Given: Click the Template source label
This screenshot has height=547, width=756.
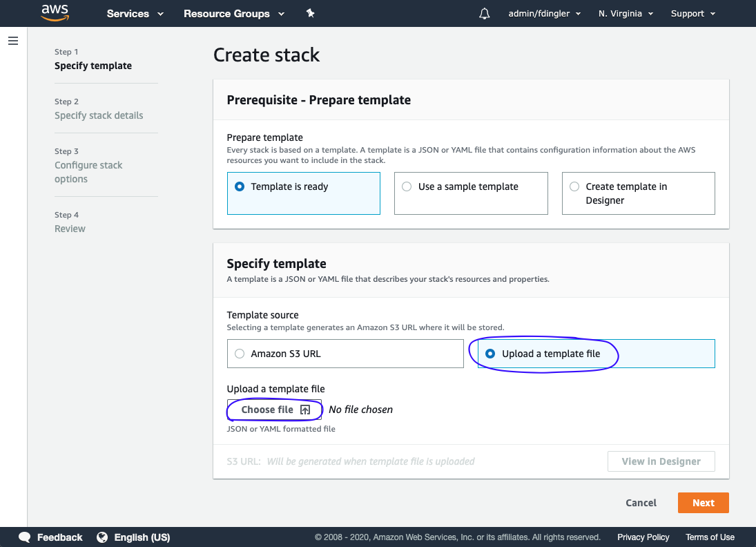Looking at the screenshot, I should [263, 315].
